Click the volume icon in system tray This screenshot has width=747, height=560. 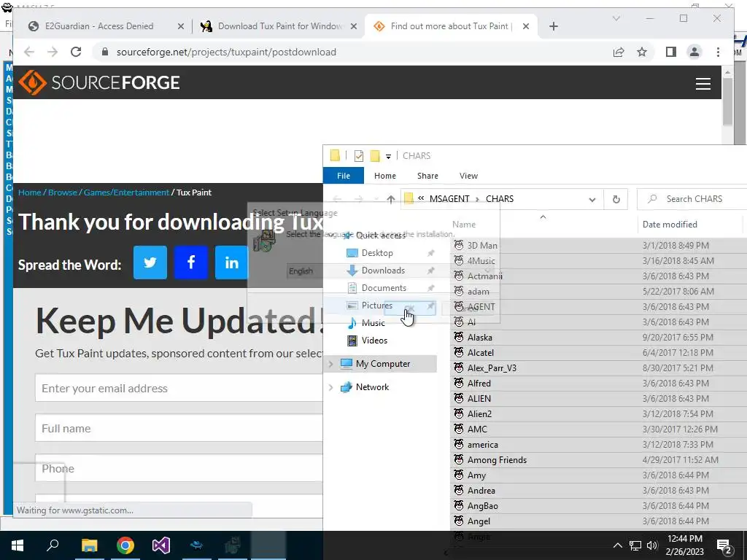pos(652,545)
